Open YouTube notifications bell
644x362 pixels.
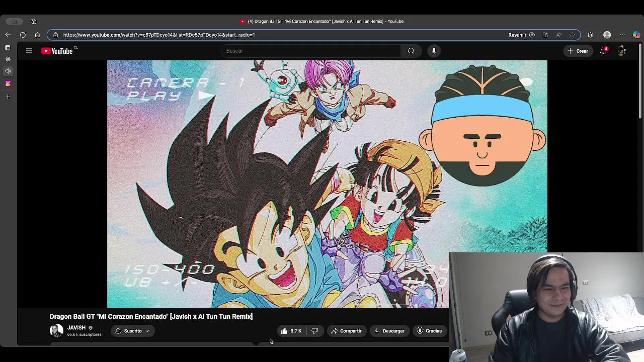point(603,51)
